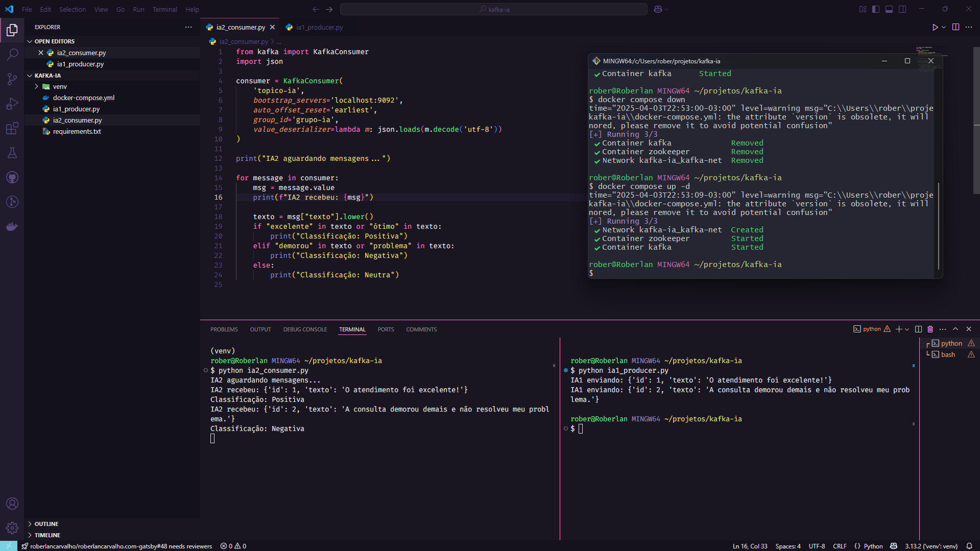
Task: Open remote window indicator in status bar
Action: coord(9,546)
